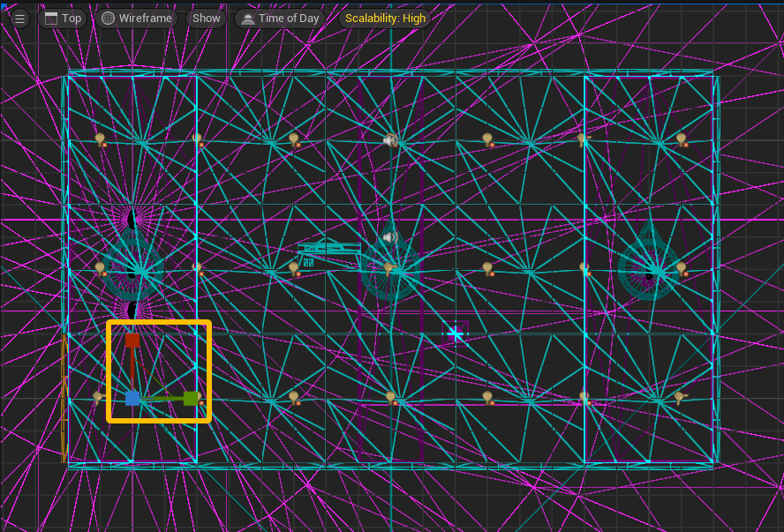Select the rightmost light in the middle row

click(x=681, y=268)
